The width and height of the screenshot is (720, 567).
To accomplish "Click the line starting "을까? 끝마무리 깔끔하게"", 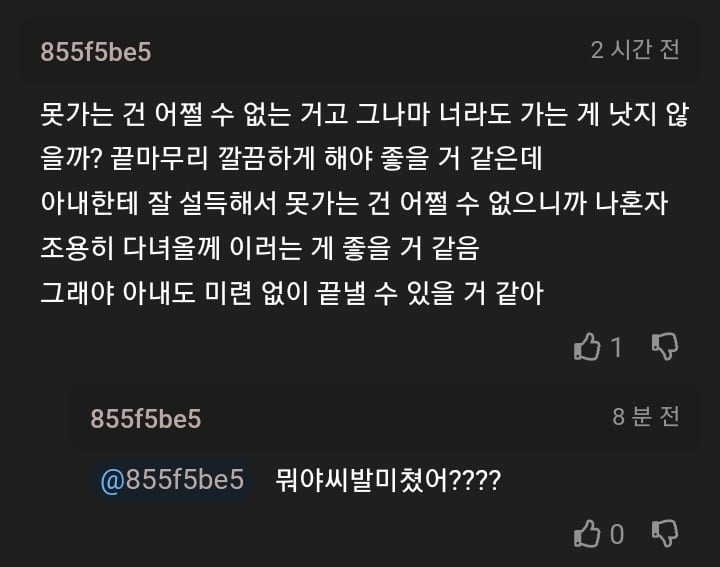I will 290,158.
